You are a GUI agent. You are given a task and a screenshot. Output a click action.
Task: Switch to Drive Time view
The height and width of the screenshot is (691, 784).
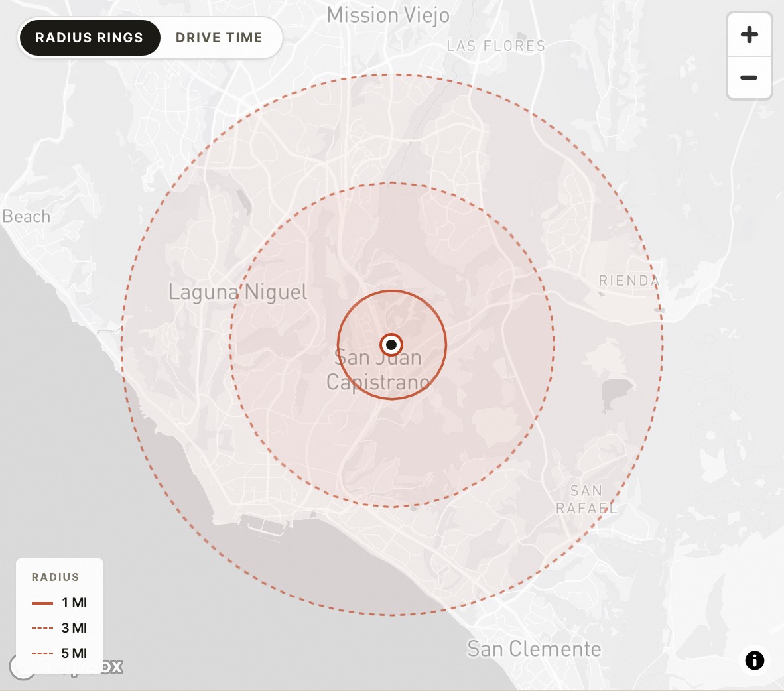click(x=219, y=38)
